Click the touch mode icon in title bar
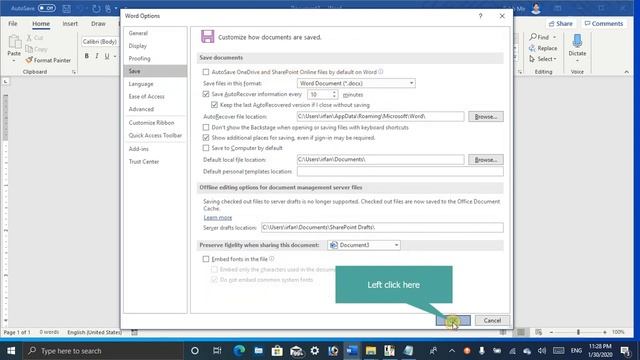 click(x=108, y=8)
